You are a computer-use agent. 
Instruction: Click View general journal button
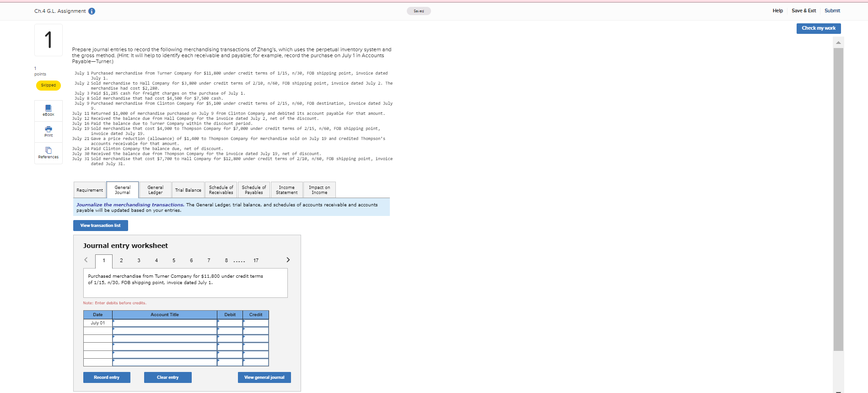(x=264, y=377)
